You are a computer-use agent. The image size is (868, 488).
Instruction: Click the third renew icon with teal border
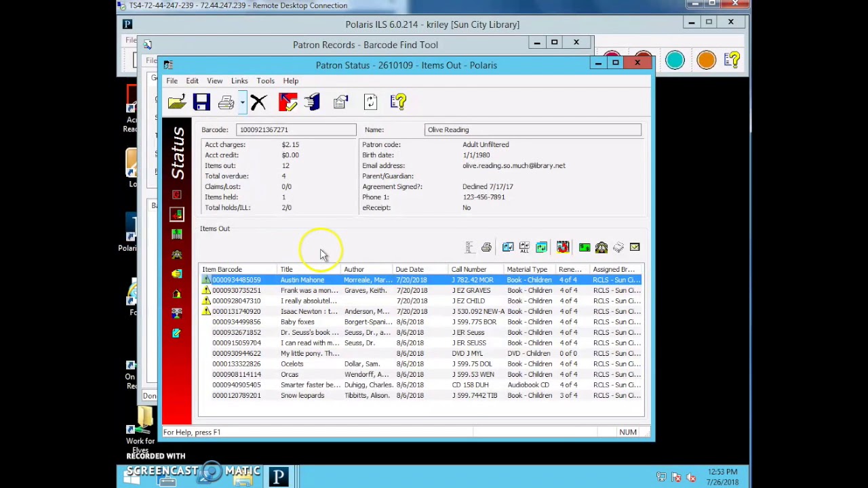541,247
